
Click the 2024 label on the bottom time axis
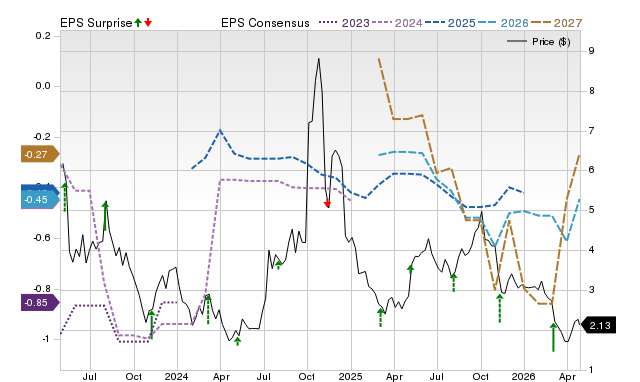pos(176,376)
